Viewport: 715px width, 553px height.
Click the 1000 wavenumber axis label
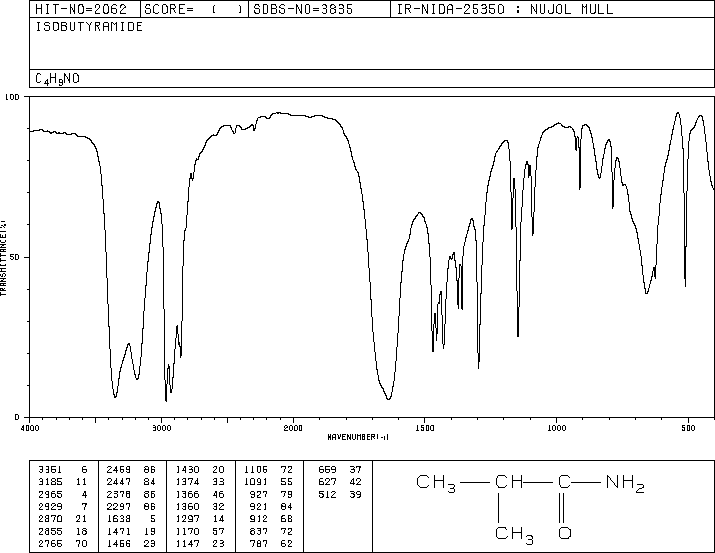point(557,428)
